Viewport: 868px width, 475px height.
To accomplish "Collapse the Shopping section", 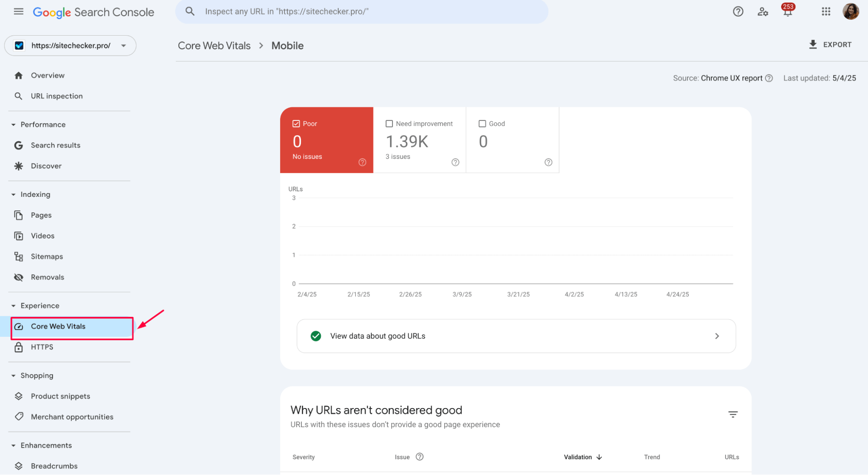I will pyautogui.click(x=13, y=376).
